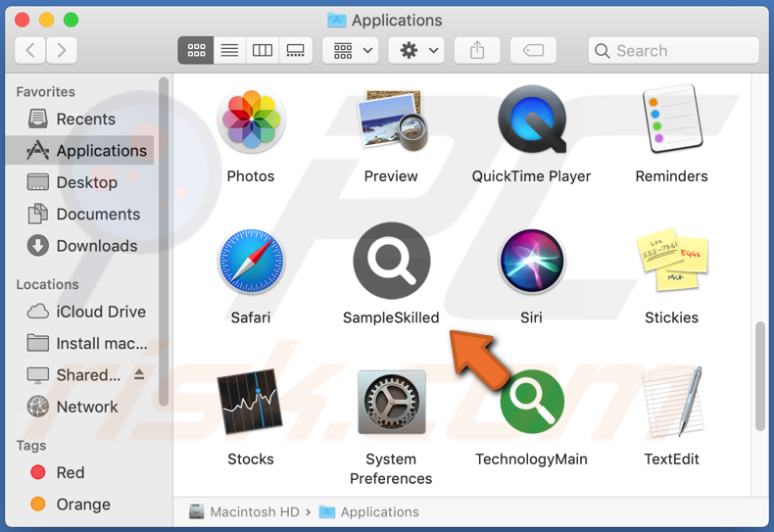Select the Safari compass icon

(x=251, y=261)
